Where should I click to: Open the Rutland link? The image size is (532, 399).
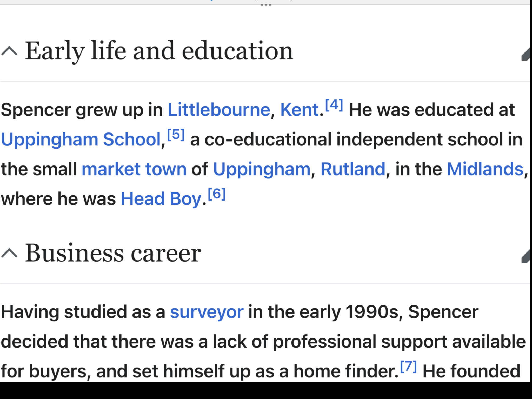click(x=353, y=169)
